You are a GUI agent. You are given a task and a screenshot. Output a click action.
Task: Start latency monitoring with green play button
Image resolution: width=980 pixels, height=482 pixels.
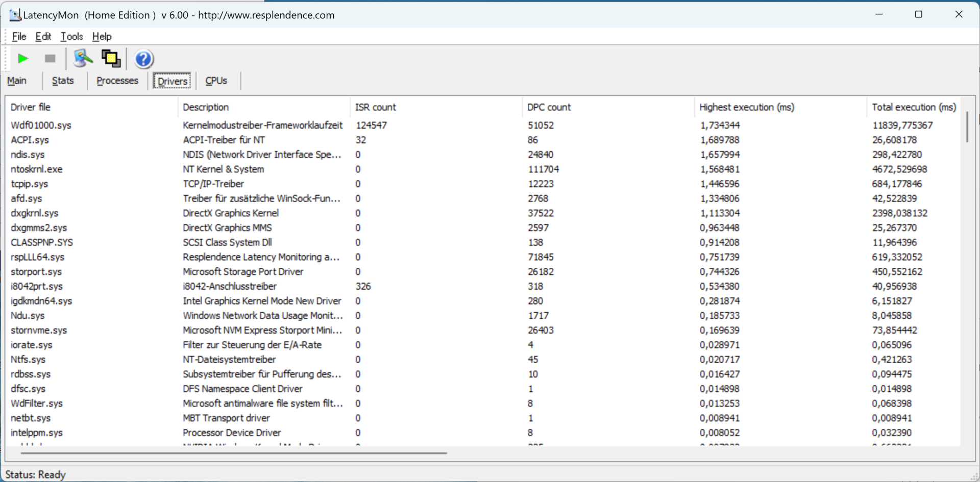click(x=22, y=59)
